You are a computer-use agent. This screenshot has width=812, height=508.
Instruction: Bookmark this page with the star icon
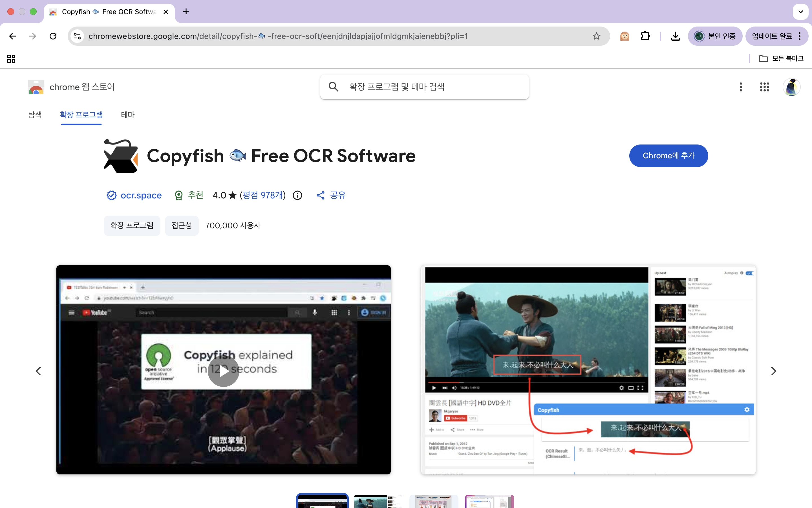point(596,36)
